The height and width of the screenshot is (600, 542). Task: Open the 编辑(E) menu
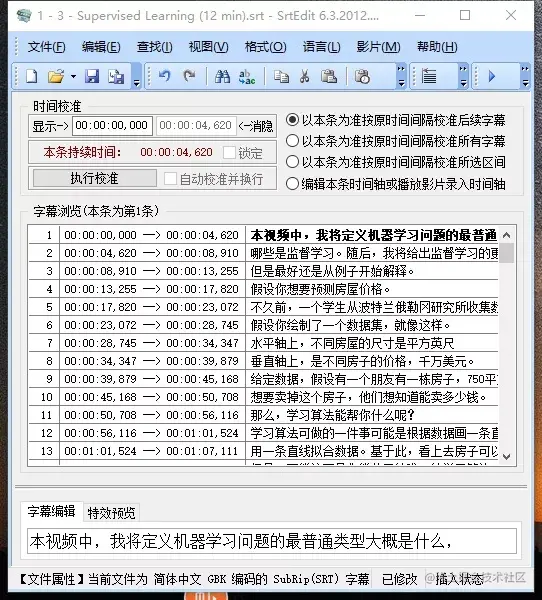[x=101, y=47]
